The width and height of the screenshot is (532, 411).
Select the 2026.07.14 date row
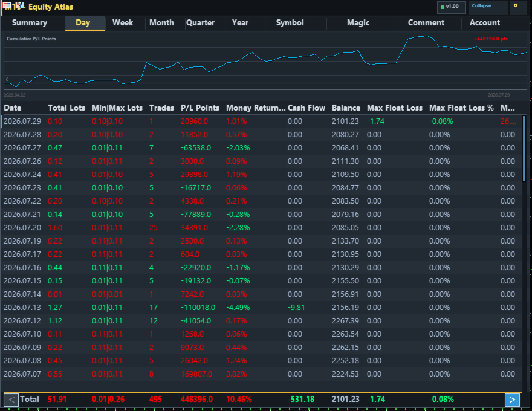pyautogui.click(x=261, y=294)
